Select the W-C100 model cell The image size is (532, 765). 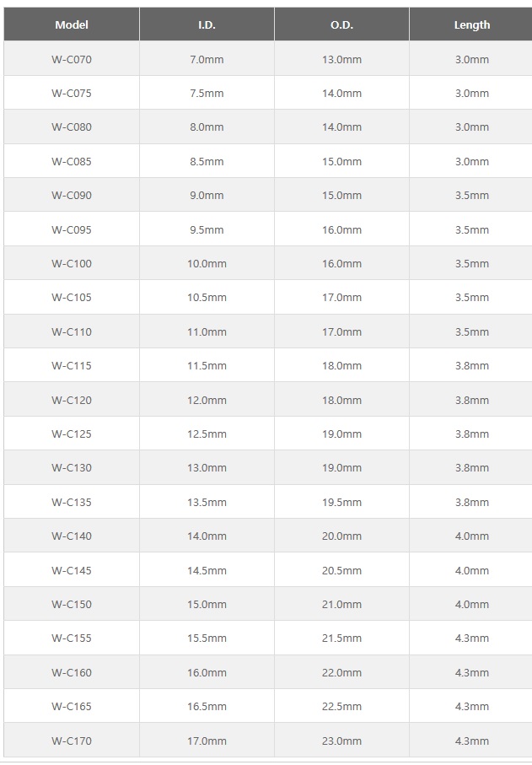pyautogui.click(x=72, y=263)
